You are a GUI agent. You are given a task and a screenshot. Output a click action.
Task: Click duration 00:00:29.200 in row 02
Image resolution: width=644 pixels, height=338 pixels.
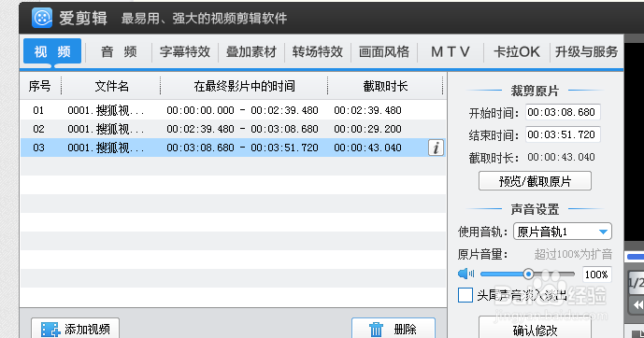[x=367, y=129]
